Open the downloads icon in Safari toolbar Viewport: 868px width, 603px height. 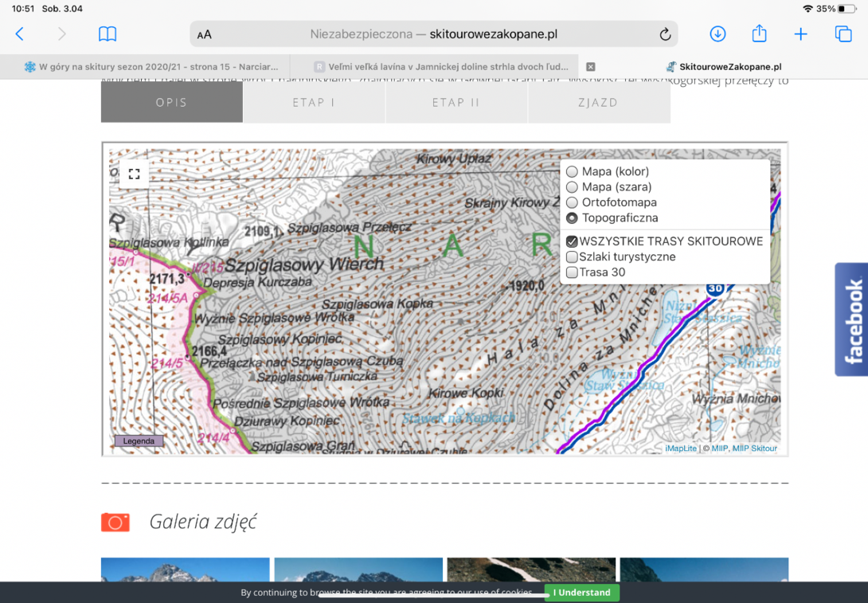pos(717,34)
